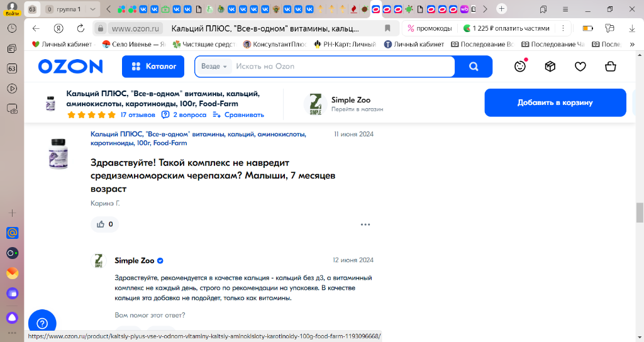Reload the page

80,28
